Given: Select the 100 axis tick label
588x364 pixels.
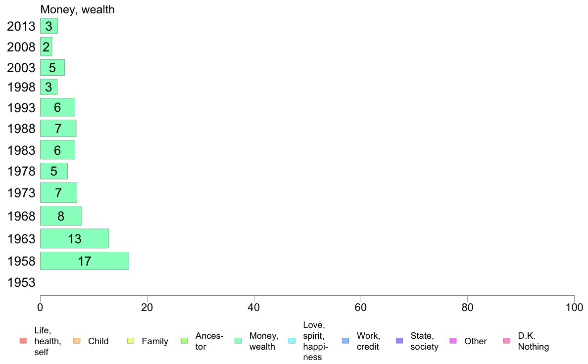Looking at the screenshot, I should point(574,308).
